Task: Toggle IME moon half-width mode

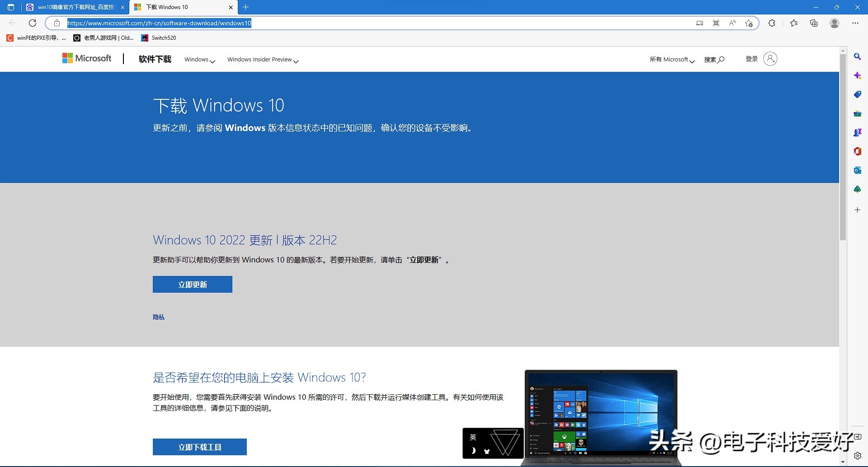Action: 473,451
